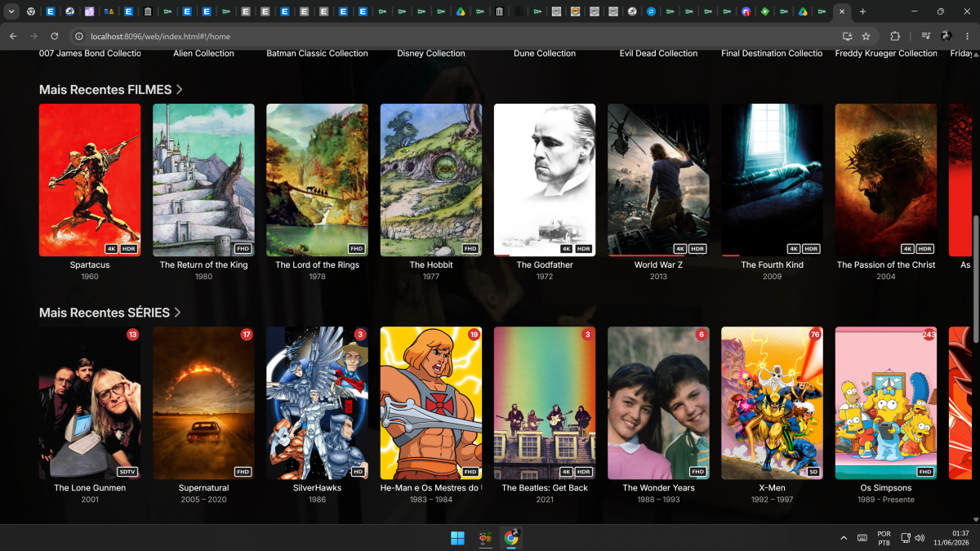
Task: Click the 13 unplayed badge on Lone Gunmen
Action: (132, 335)
